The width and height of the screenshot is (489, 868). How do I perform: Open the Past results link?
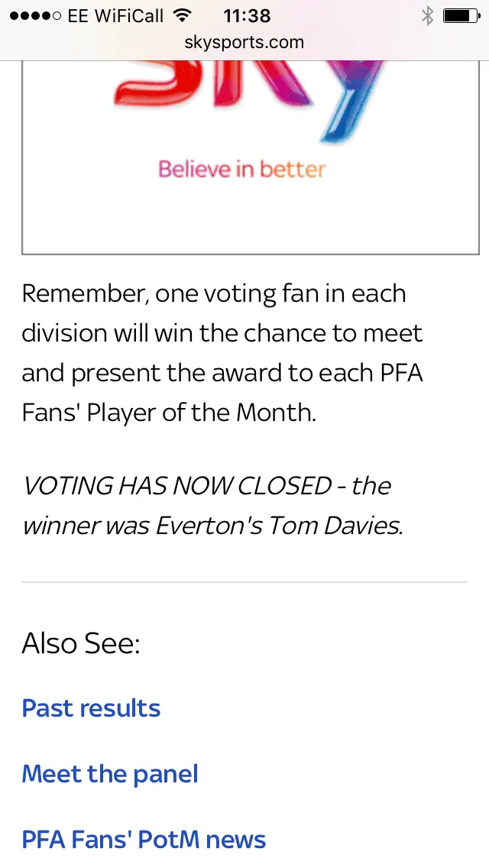(x=91, y=708)
